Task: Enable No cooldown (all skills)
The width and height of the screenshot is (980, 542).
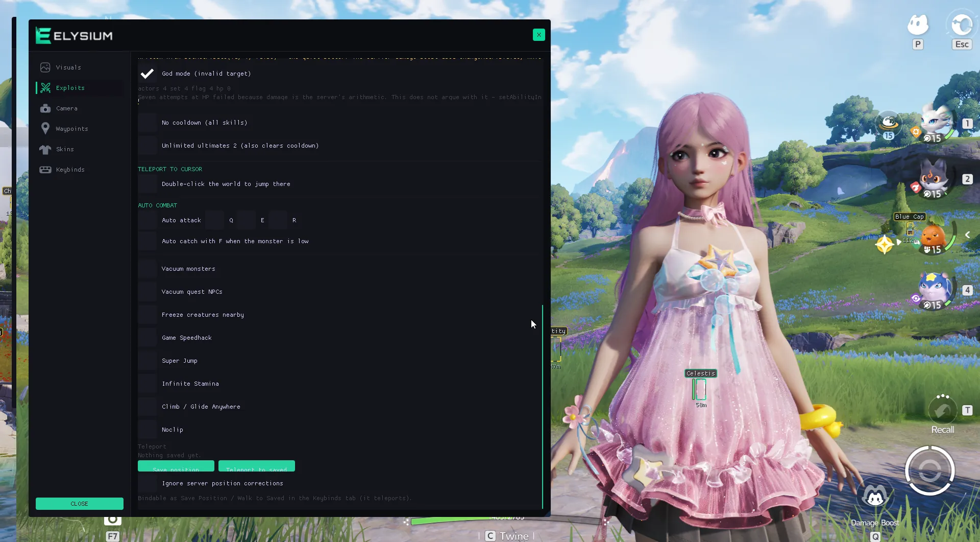Action: [147, 123]
